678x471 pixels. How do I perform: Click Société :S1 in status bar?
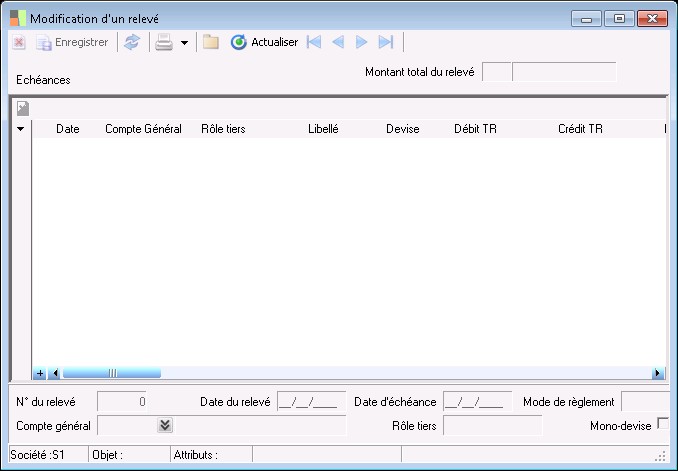coord(38,455)
